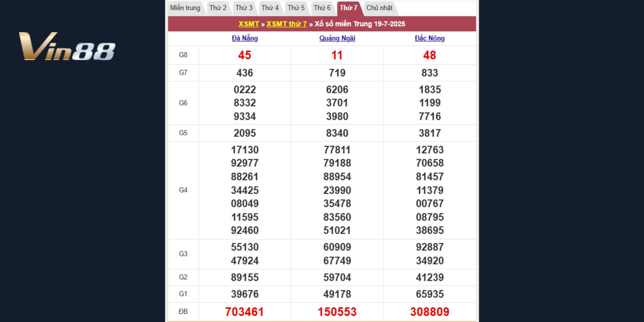The height and width of the screenshot is (322, 644).
Task: Open the Thứ 5 tab
Action: click(296, 8)
